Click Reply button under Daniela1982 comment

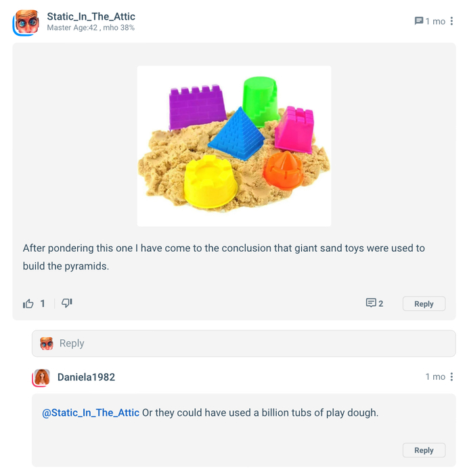coord(424,450)
